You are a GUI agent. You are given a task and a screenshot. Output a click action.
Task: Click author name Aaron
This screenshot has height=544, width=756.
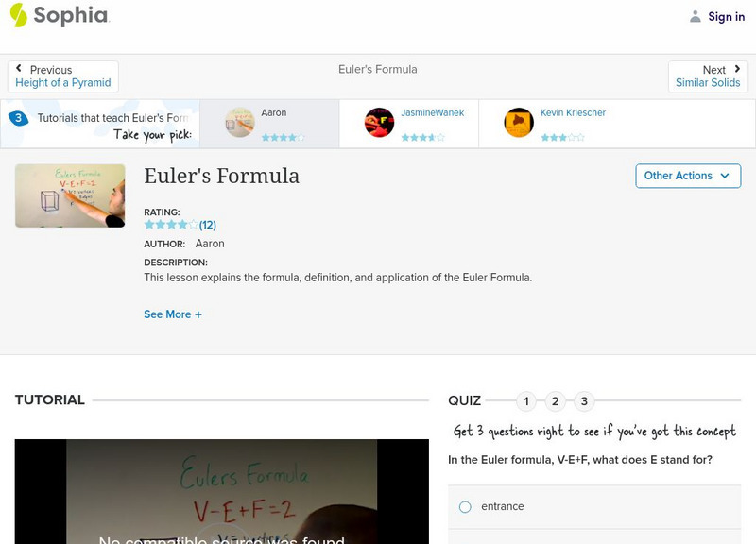coord(210,243)
